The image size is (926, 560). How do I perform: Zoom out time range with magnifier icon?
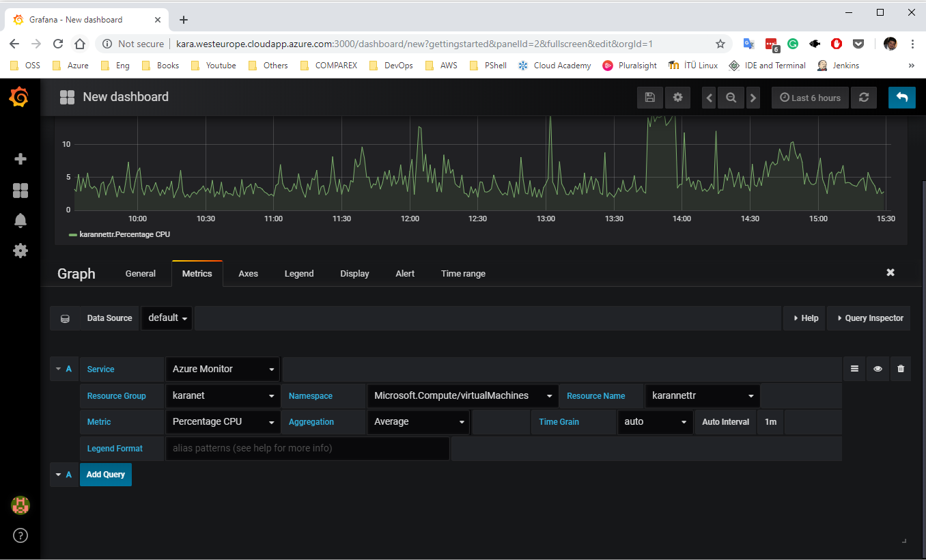[x=731, y=98]
